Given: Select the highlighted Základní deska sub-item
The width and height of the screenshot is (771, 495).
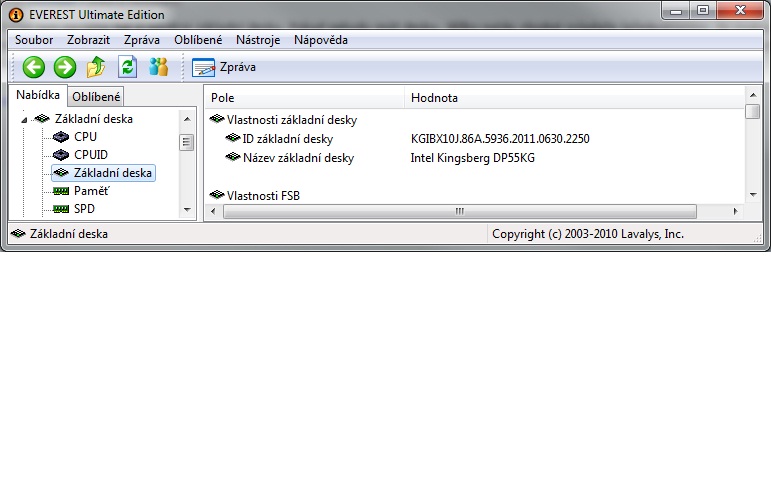Looking at the screenshot, I should 104,173.
